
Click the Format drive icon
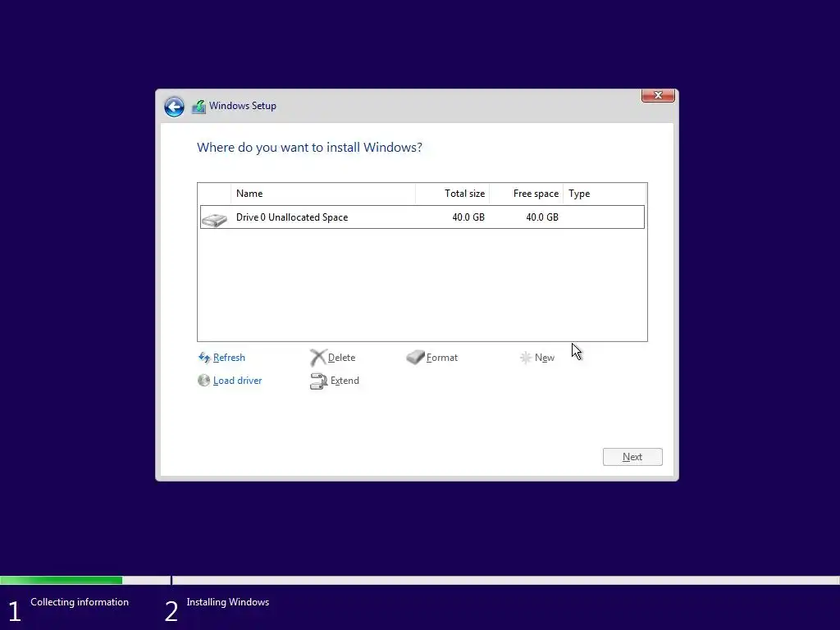415,358
